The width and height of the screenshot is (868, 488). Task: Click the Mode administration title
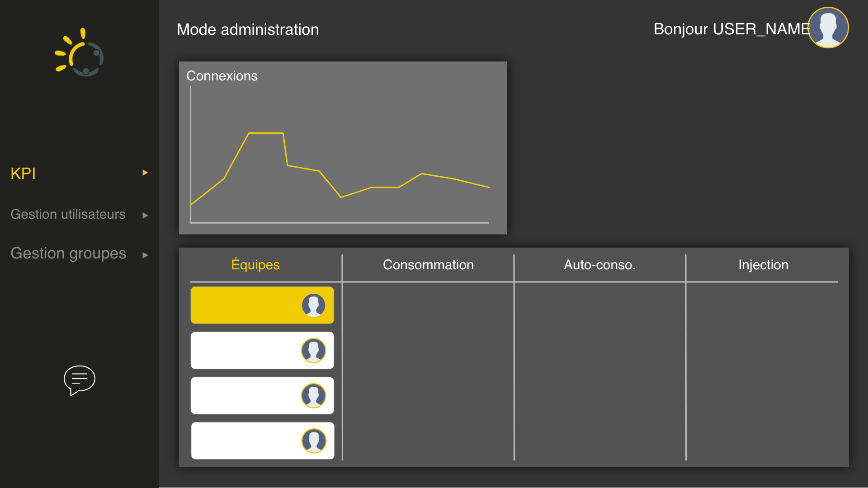pyautogui.click(x=248, y=29)
